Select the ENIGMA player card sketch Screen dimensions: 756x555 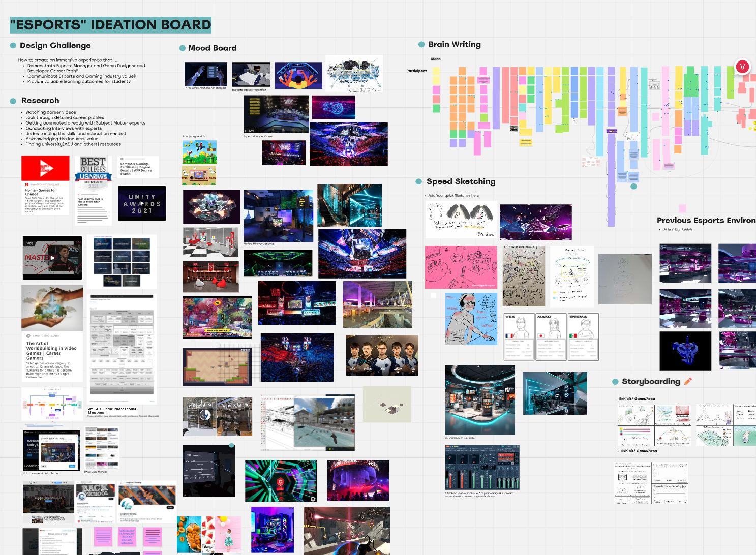click(583, 337)
